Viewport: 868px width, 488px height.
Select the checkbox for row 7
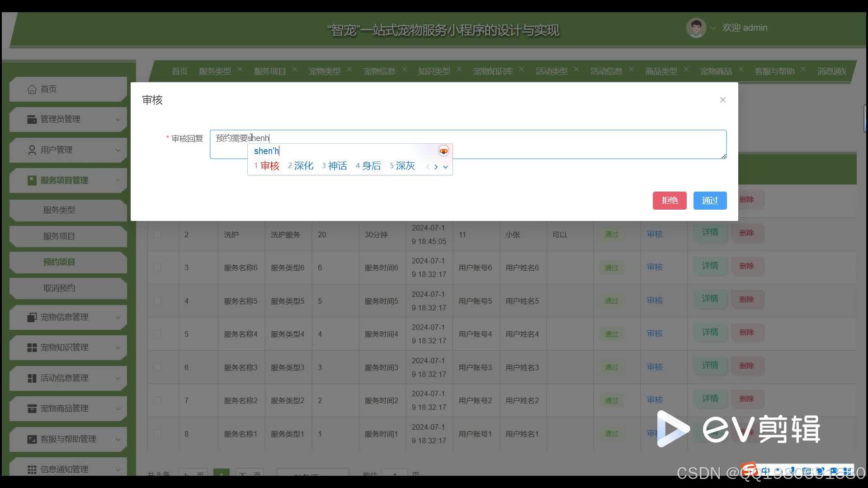tap(157, 400)
